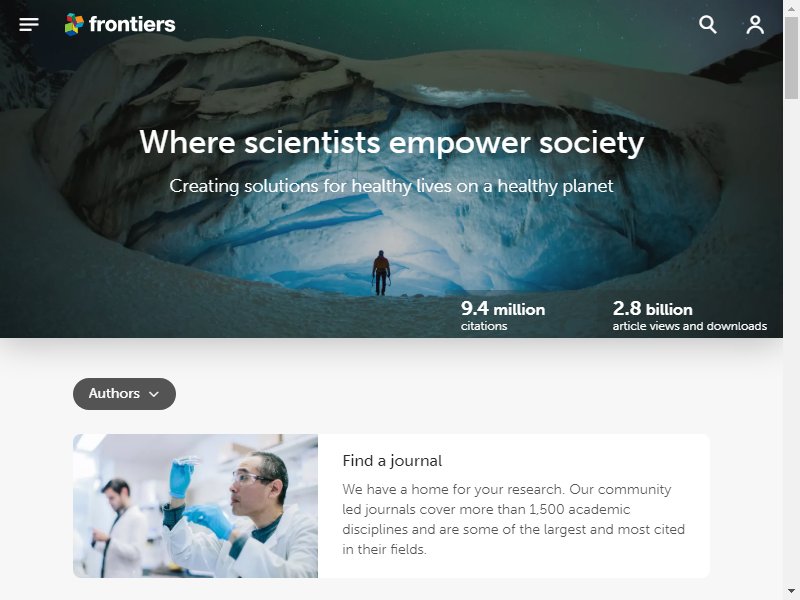Expand the Authors dropdown
Screen dimensions: 800x600
tap(124, 394)
